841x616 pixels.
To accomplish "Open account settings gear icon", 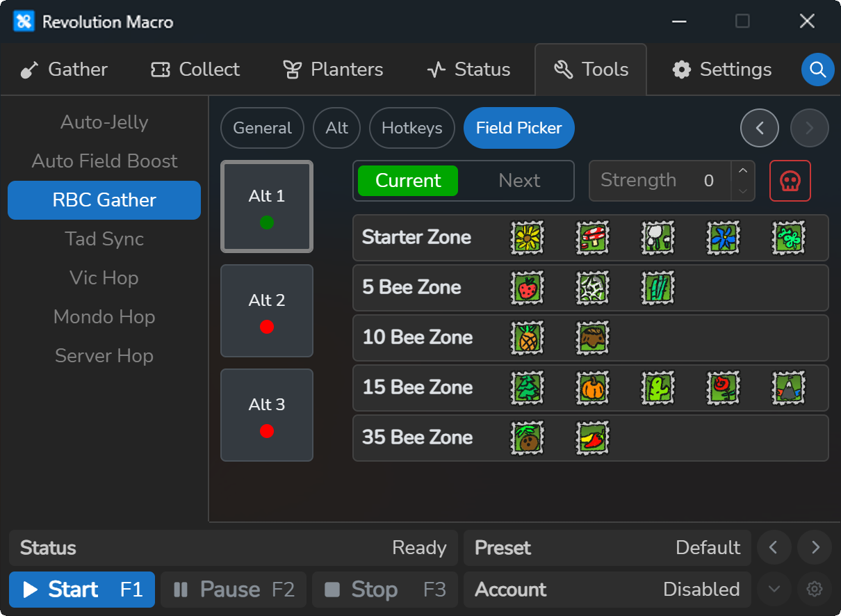I will 815,590.
